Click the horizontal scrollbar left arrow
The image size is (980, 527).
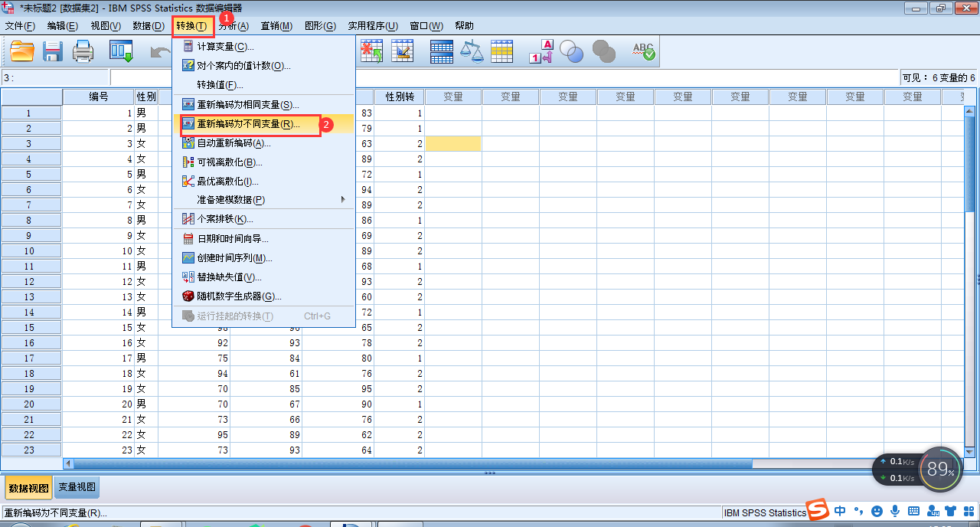(68, 463)
